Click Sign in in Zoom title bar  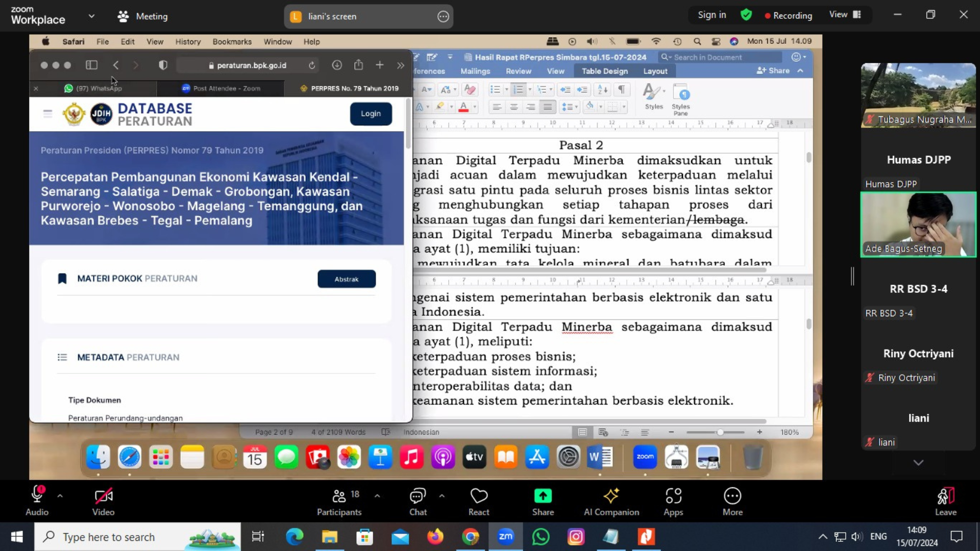712,15
